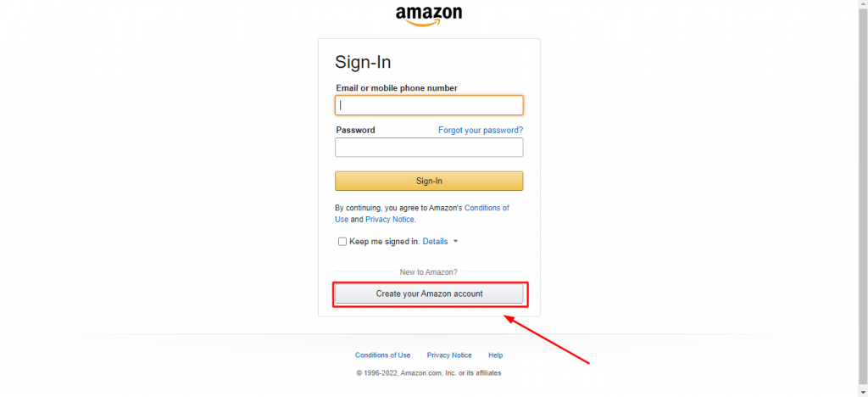Click the yellow Sign-In button

pyautogui.click(x=429, y=181)
